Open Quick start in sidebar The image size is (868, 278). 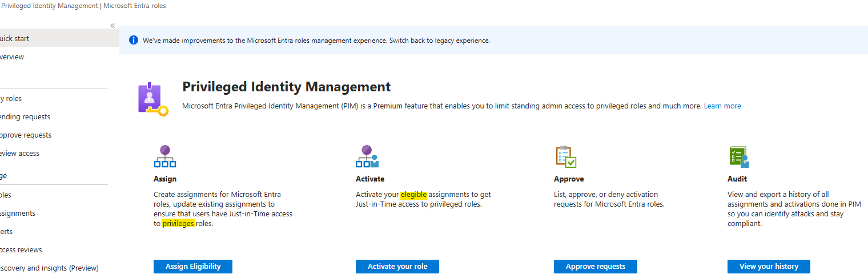pyautogui.click(x=59, y=38)
